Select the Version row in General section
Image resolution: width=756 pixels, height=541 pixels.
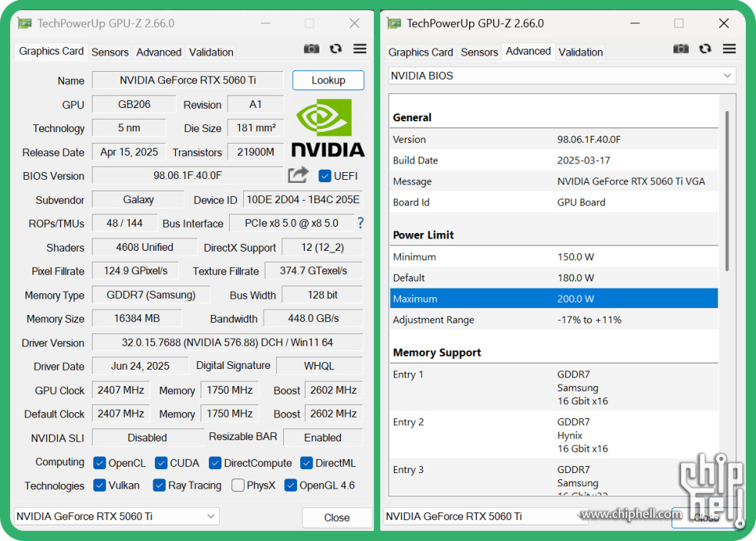point(554,140)
